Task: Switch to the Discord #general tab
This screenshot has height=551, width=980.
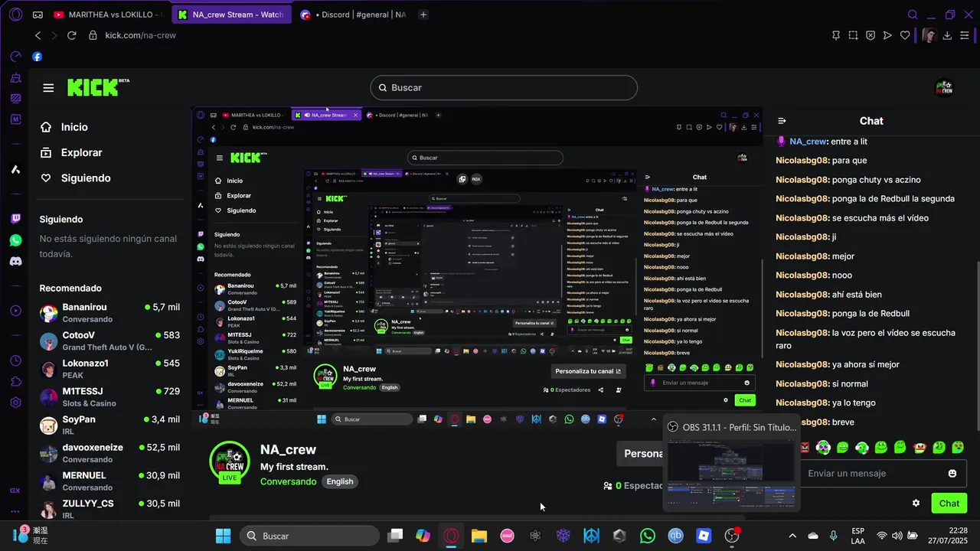Action: [x=353, y=15]
